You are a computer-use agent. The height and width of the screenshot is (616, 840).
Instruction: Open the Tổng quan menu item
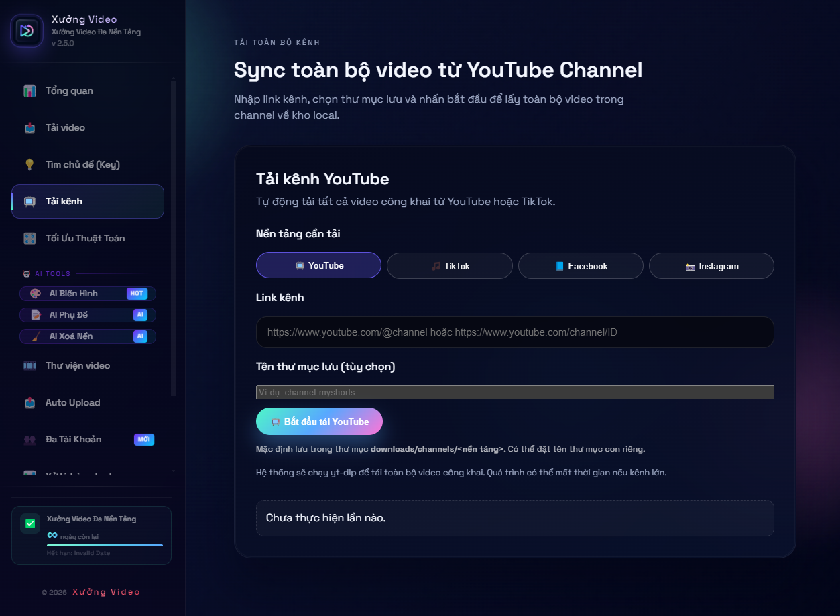pyautogui.click(x=88, y=91)
